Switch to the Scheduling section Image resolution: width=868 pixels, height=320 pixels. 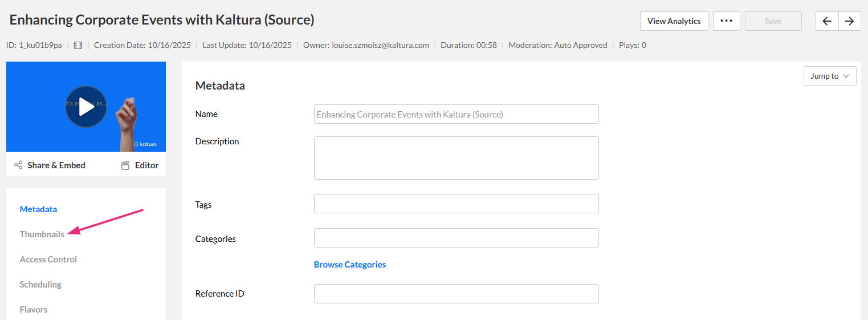pyautogui.click(x=40, y=285)
